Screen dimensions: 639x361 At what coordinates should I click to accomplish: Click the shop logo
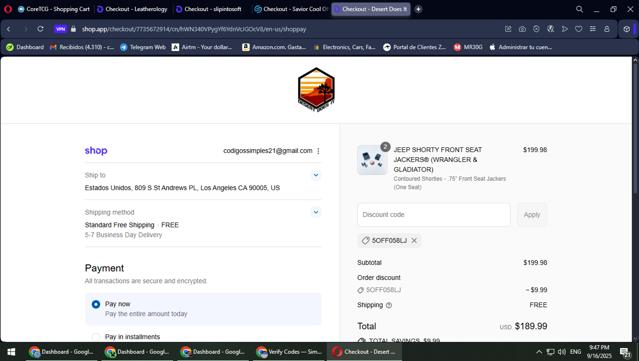point(96,150)
